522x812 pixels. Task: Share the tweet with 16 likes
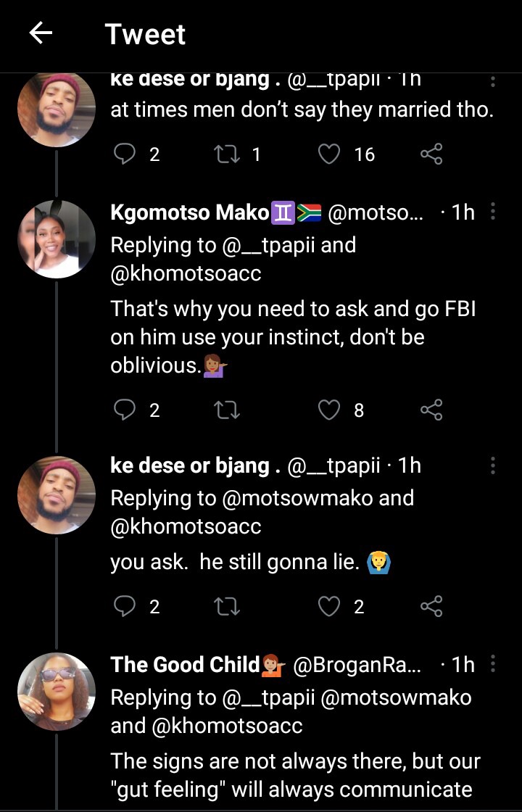pos(431,154)
